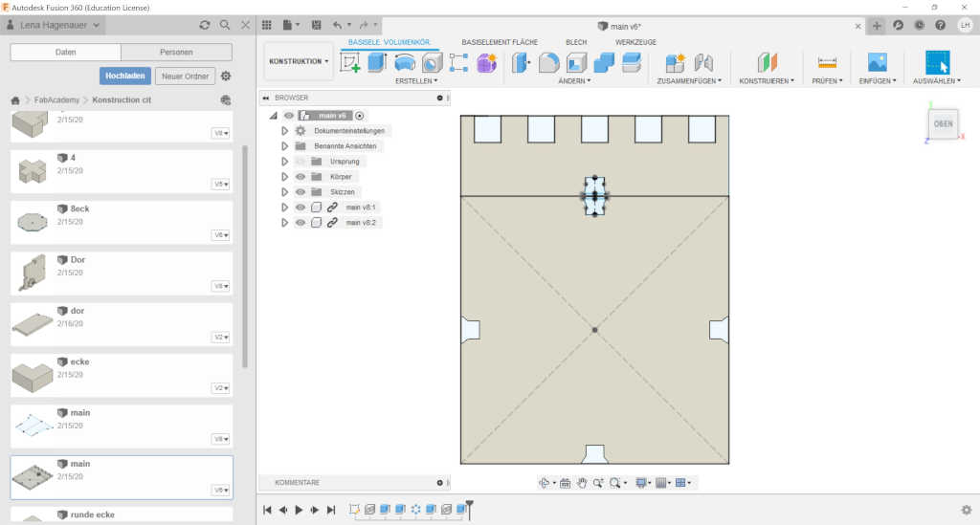Screen dimensions: 980x525
Task: Switch to the Personen tab
Action: [x=176, y=52]
